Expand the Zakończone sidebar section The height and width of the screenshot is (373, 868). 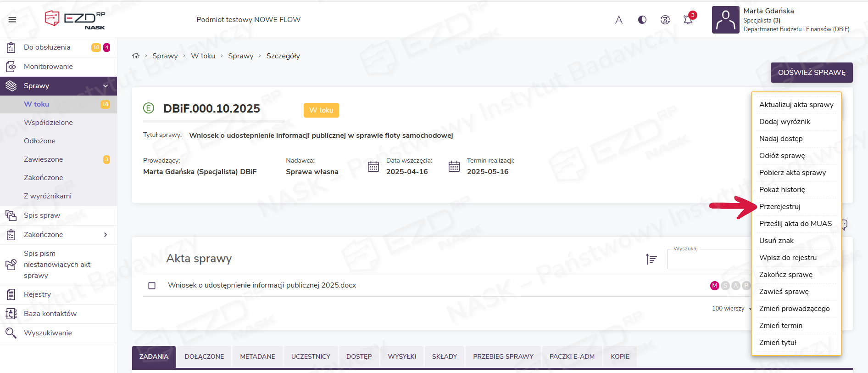coord(106,235)
